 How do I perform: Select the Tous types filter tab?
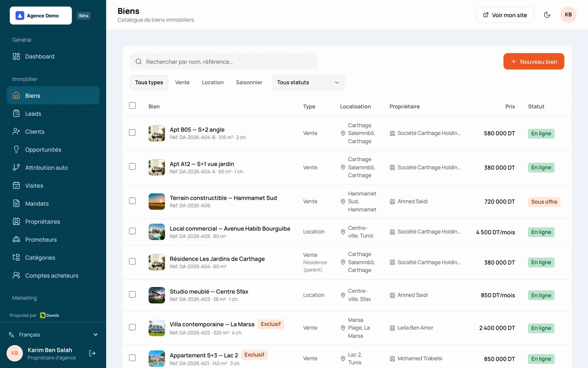[149, 82]
